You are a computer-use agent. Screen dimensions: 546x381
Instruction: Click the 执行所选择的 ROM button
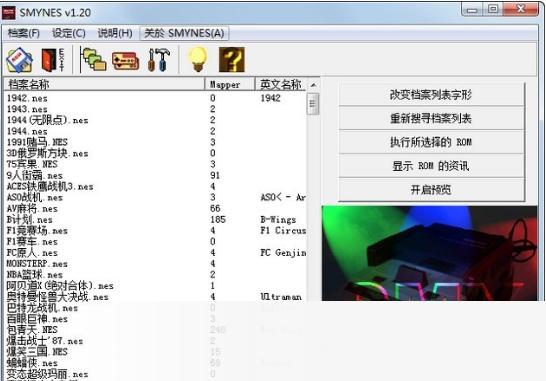click(431, 142)
